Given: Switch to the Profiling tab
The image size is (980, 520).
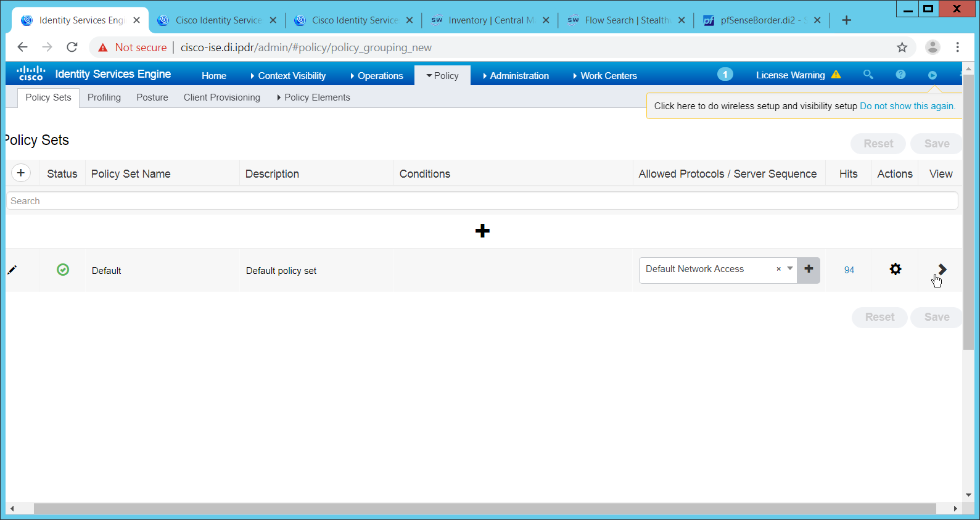Looking at the screenshot, I should tap(104, 97).
